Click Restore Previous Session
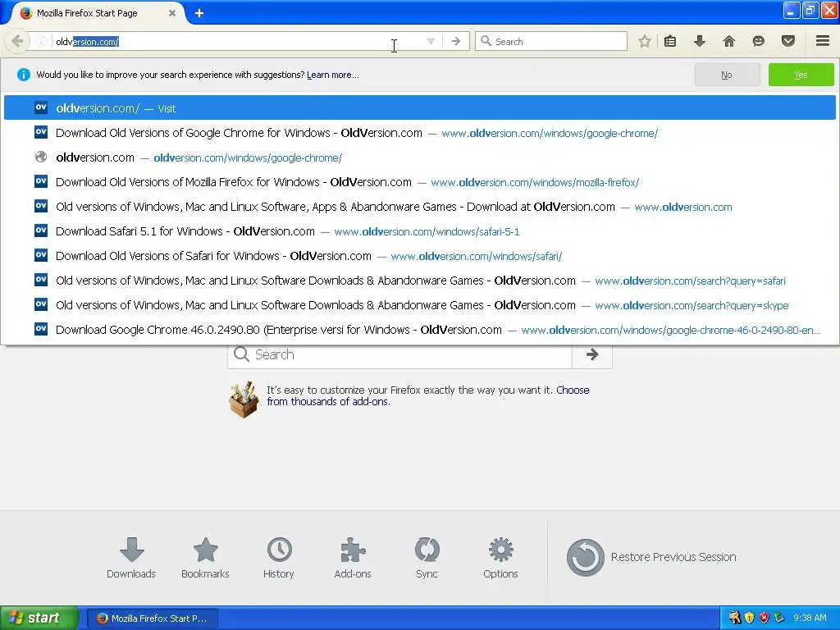This screenshot has width=840, height=630. pyautogui.click(x=651, y=557)
